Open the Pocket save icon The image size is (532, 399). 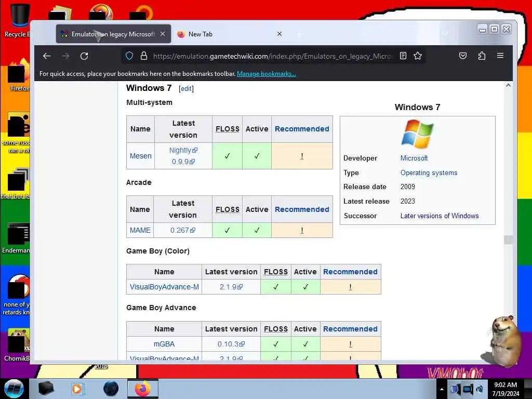(x=463, y=56)
